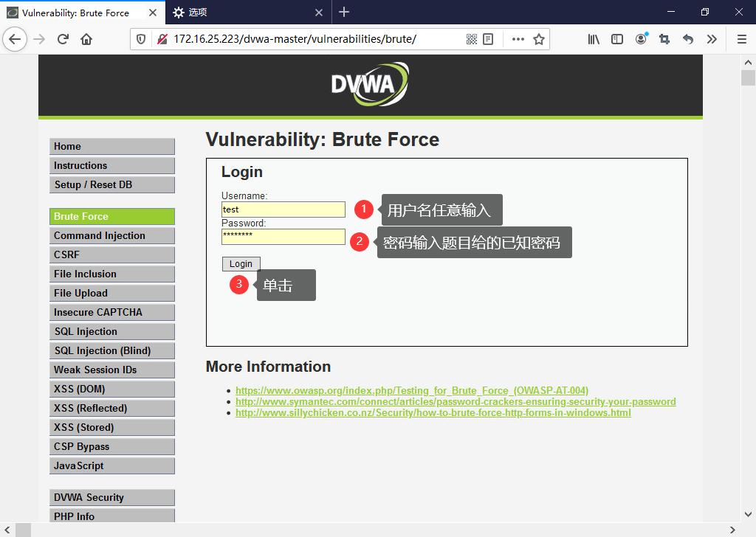Open SQL Injection (Blind) page
Image resolution: width=756 pixels, height=537 pixels.
[112, 350]
